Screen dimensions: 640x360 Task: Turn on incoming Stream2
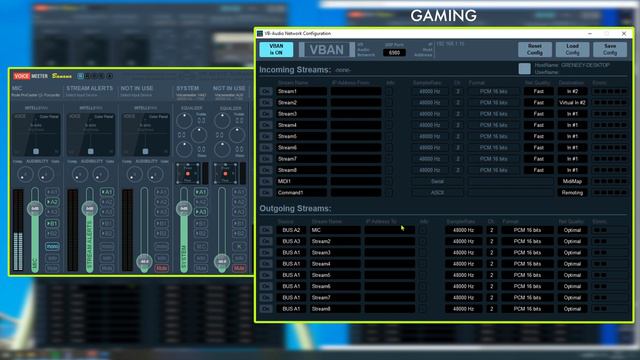click(x=266, y=102)
